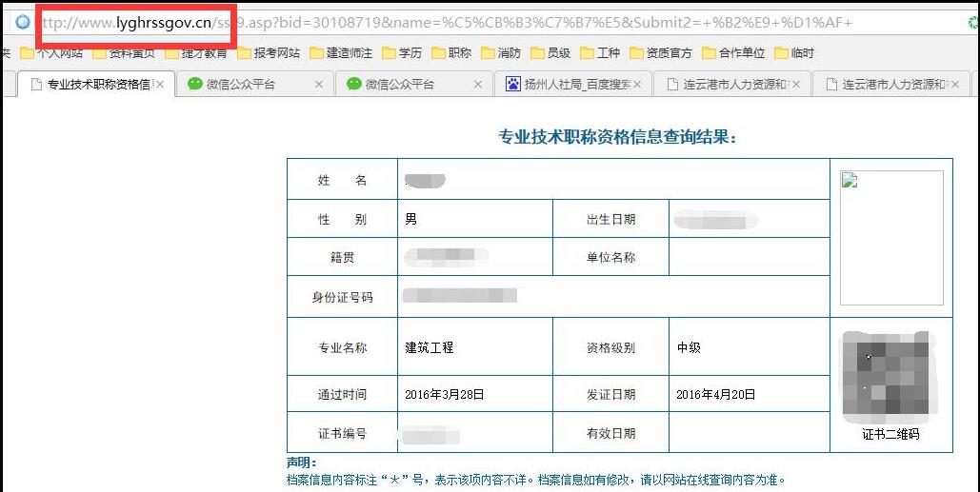Close the 微信公众平台 tab adjacent to 扬州人社局 tab
The image size is (980, 492).
click(478, 85)
